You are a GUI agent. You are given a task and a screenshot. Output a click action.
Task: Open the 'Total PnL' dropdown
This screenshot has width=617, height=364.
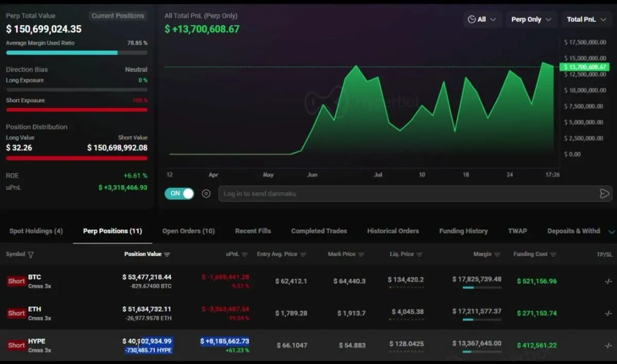point(586,20)
